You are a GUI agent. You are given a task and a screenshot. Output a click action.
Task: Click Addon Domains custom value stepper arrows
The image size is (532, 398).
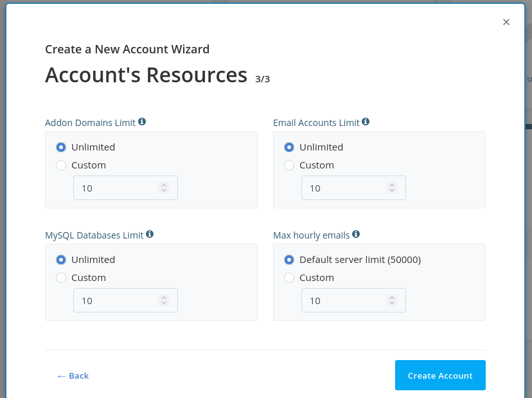coord(164,188)
